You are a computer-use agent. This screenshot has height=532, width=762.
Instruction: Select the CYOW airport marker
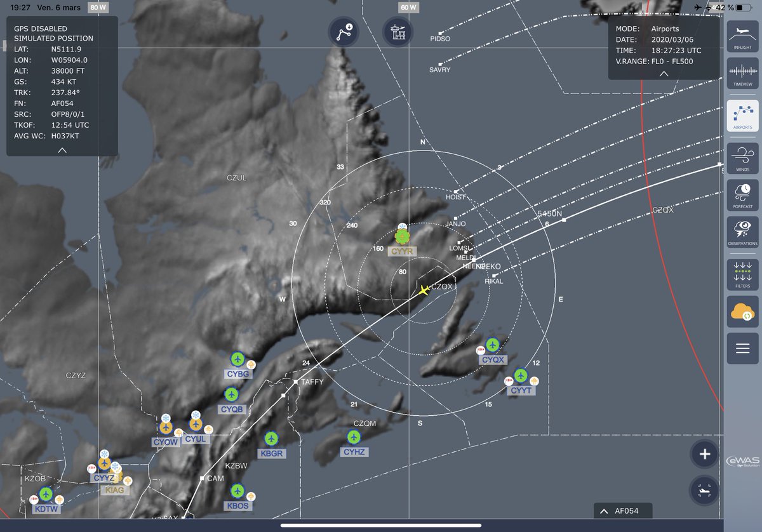coord(166,427)
